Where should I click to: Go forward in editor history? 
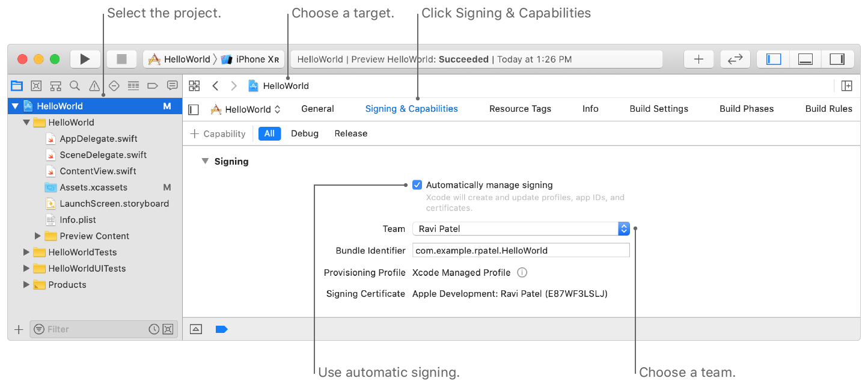(234, 86)
